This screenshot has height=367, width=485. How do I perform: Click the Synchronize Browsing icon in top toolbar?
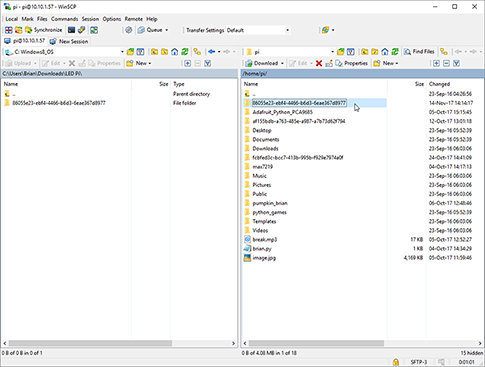coord(19,30)
